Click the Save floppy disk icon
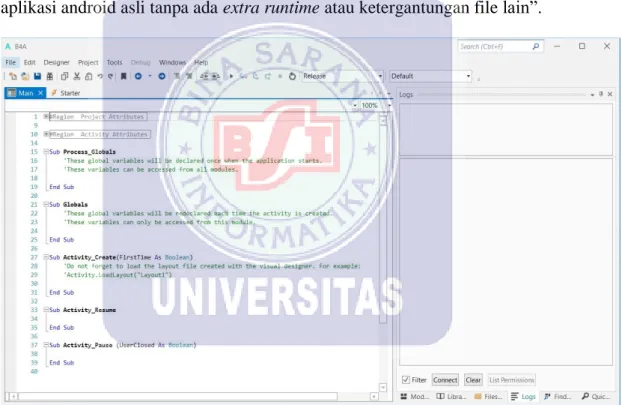The image size is (622, 405). tap(37, 76)
